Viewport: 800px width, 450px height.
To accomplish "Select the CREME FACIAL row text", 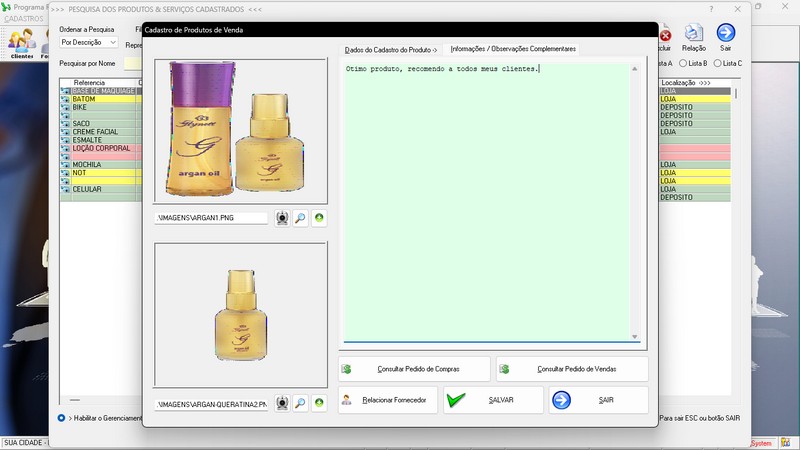I will pos(95,132).
